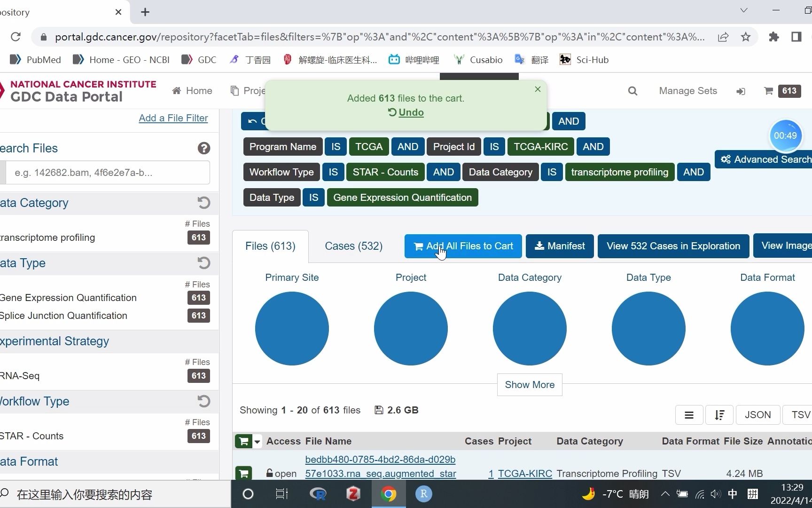Switch to Cases (532) tab

(x=354, y=246)
